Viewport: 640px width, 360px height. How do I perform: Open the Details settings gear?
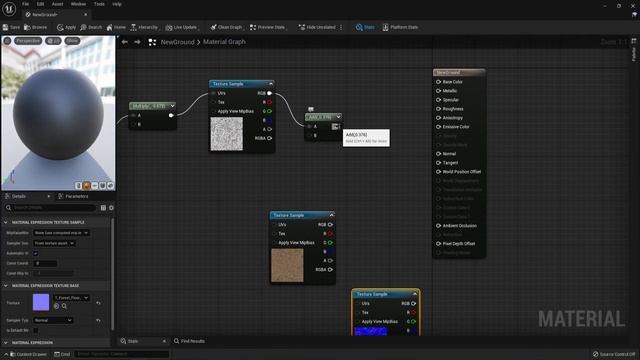[x=111, y=208]
